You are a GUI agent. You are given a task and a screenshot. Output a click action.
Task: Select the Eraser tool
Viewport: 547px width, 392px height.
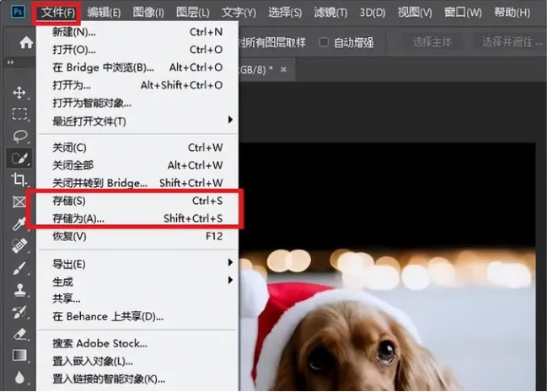(x=20, y=334)
